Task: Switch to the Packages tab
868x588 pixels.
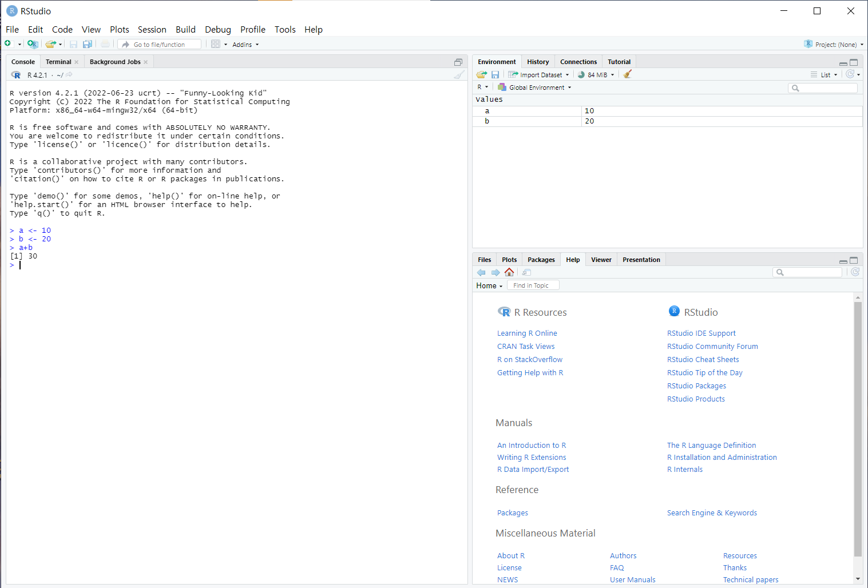Action: click(541, 260)
